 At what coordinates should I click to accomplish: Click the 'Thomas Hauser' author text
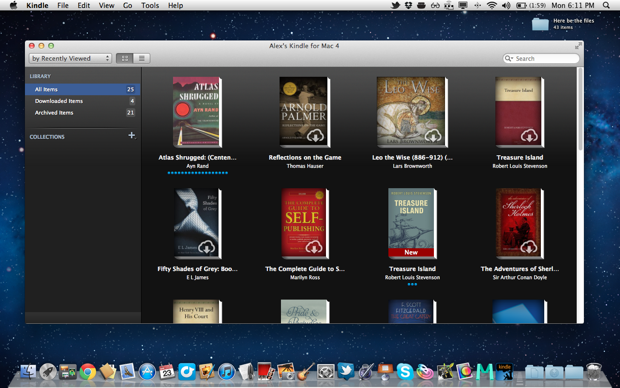click(x=305, y=166)
